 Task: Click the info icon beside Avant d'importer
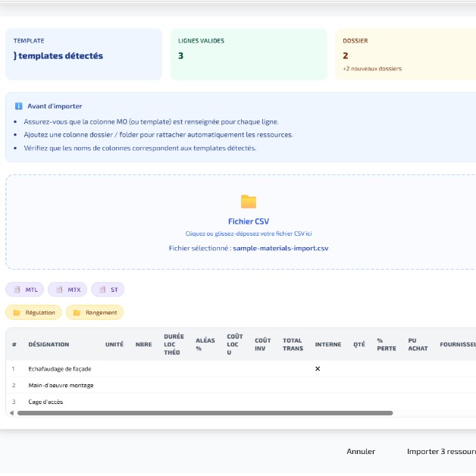click(19, 106)
